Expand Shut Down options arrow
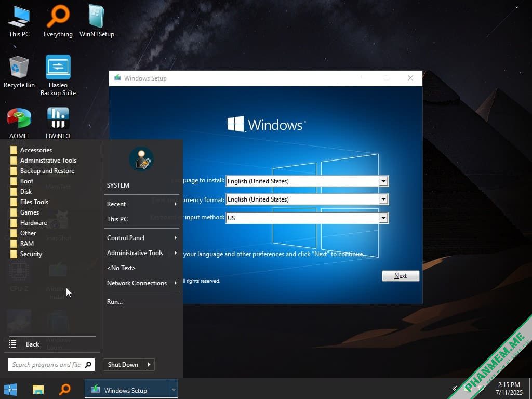532x399 pixels. (149, 365)
